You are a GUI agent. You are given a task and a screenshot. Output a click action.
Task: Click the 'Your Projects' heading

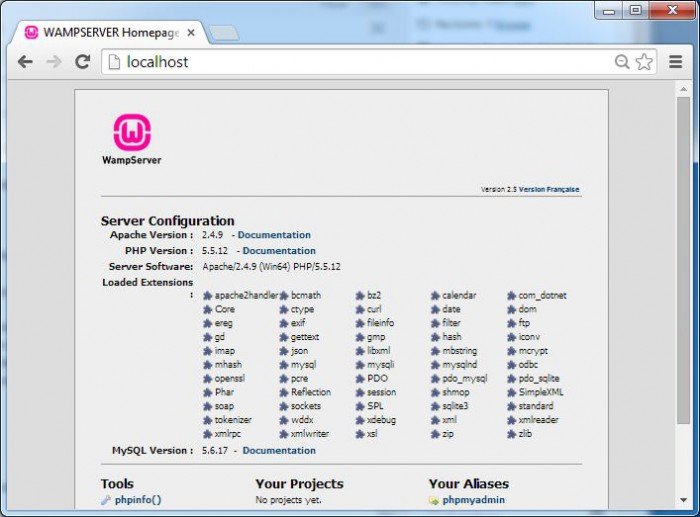[300, 484]
